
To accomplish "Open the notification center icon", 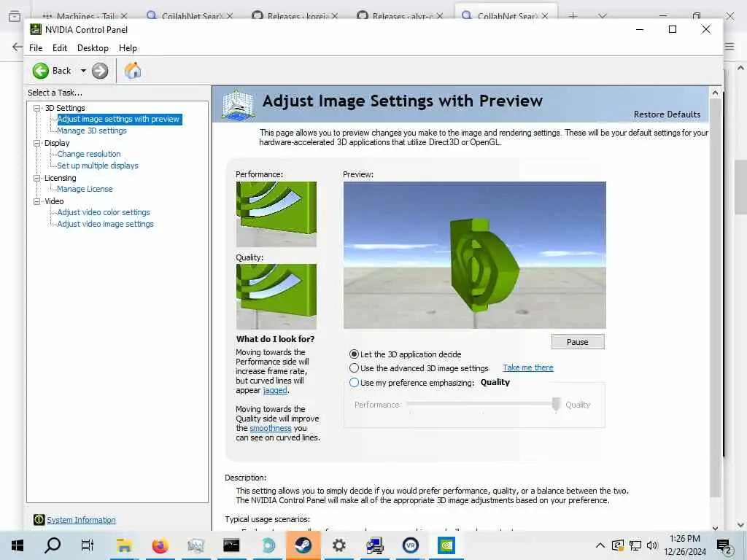I will tap(724, 545).
